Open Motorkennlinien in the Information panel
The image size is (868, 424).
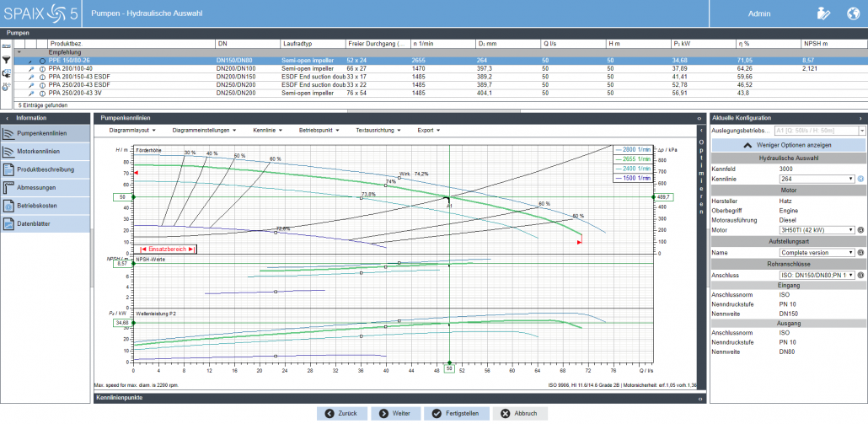[x=45, y=151]
